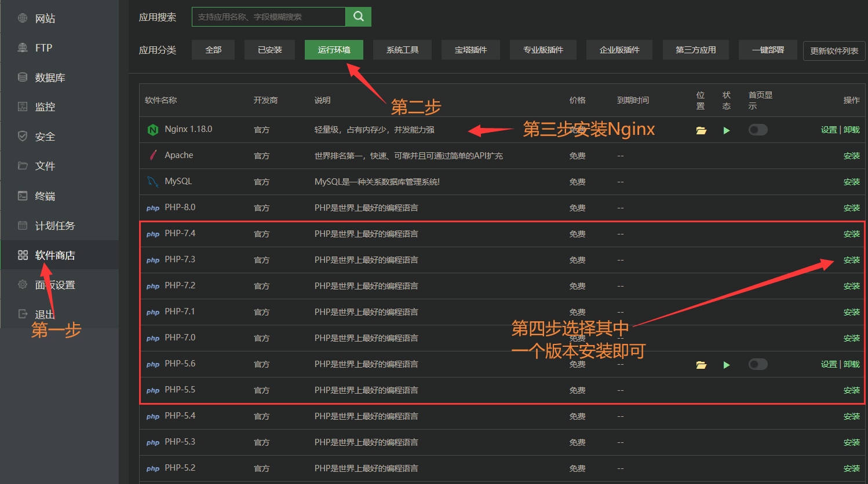Click 安装 link for PHP-7.1
868x484 pixels.
click(851, 312)
